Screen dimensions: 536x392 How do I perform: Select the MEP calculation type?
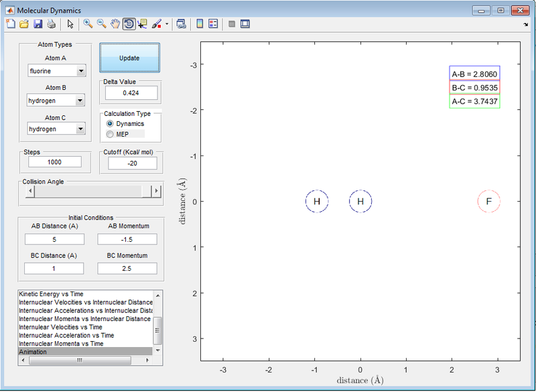point(111,134)
